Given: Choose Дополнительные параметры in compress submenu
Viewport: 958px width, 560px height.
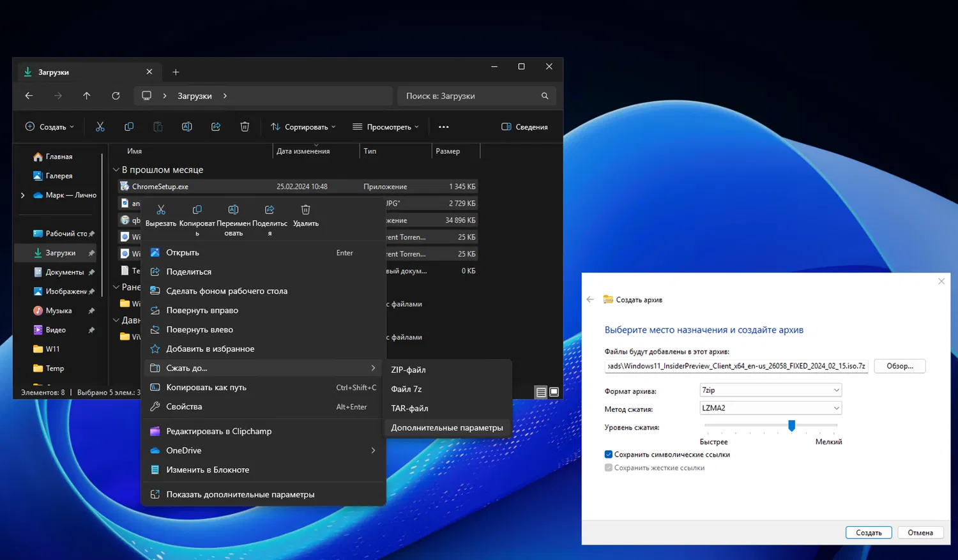Looking at the screenshot, I should [x=446, y=428].
